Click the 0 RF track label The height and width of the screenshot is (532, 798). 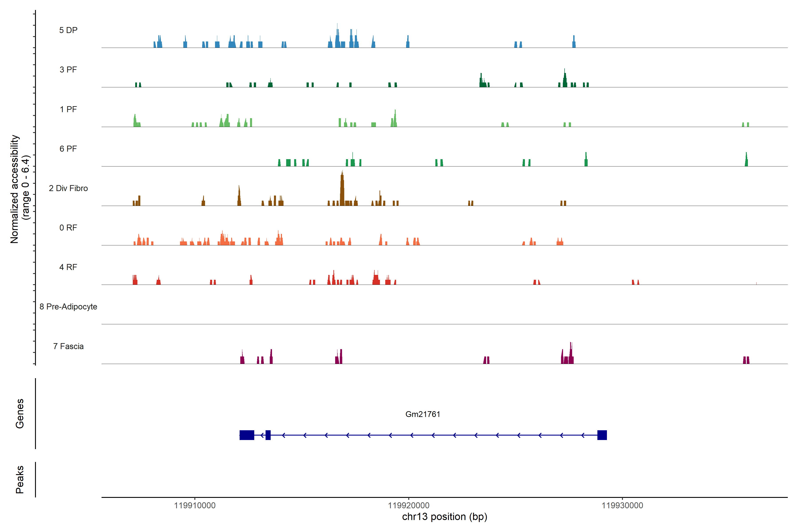68,228
